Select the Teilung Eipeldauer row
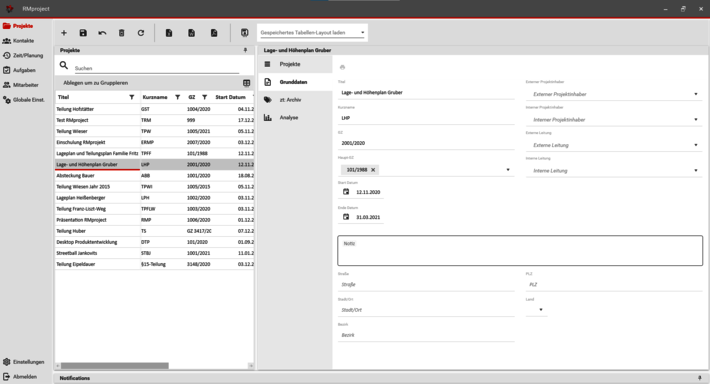This screenshot has height=384, width=710. [x=154, y=264]
